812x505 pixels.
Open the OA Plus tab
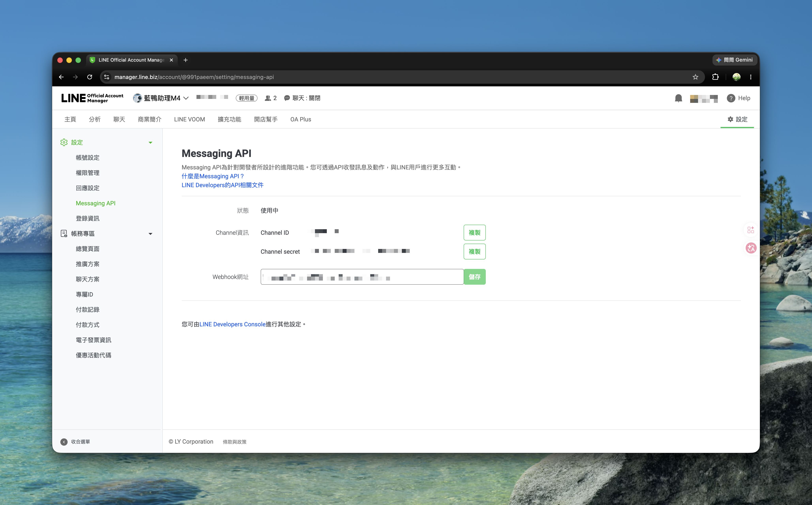301,119
